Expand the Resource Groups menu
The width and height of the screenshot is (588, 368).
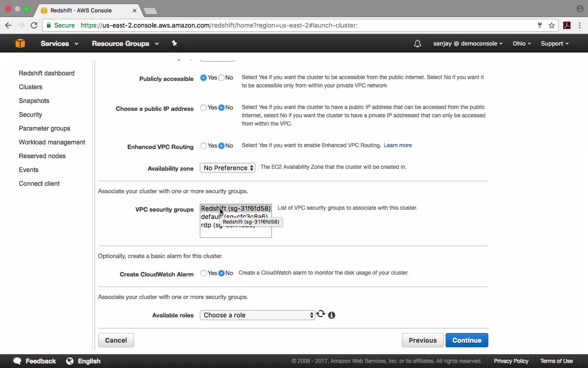click(125, 44)
